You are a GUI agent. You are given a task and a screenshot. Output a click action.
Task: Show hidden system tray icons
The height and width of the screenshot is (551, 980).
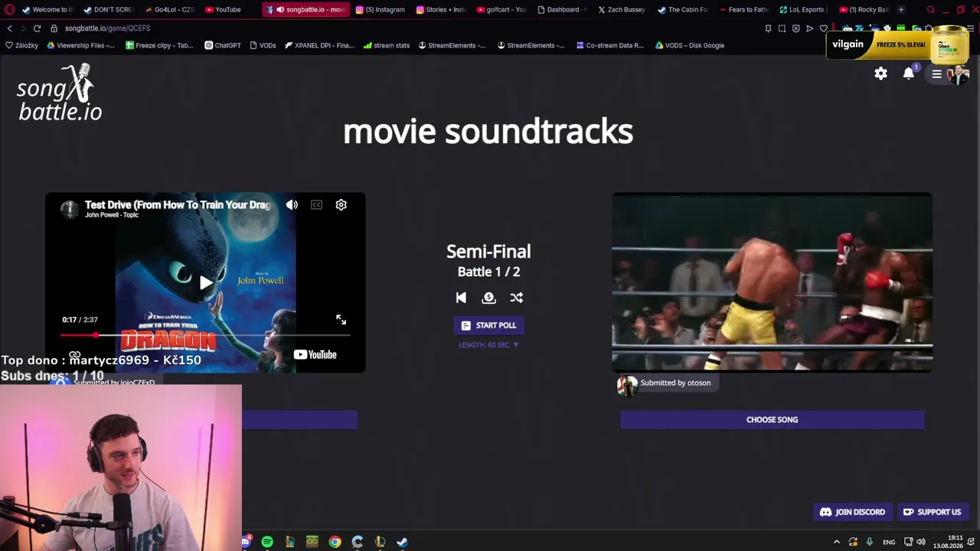coord(836,542)
